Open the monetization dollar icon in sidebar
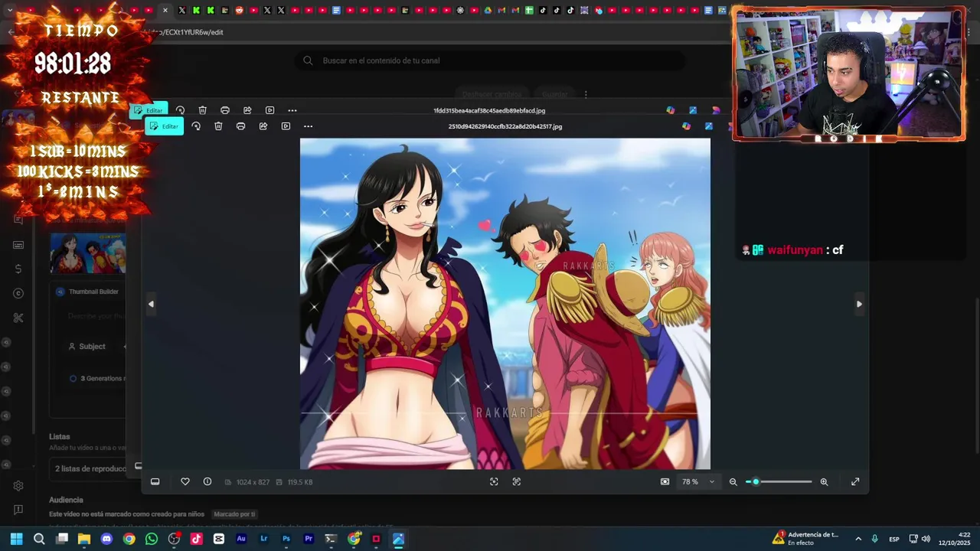The width and height of the screenshot is (980, 551). coord(18,269)
